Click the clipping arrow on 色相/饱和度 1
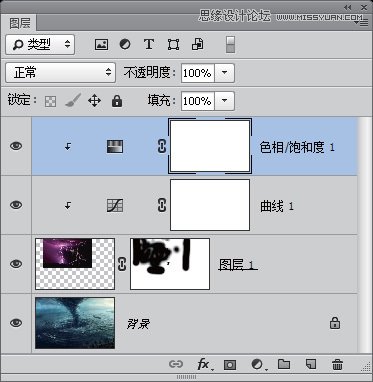 pos(68,146)
